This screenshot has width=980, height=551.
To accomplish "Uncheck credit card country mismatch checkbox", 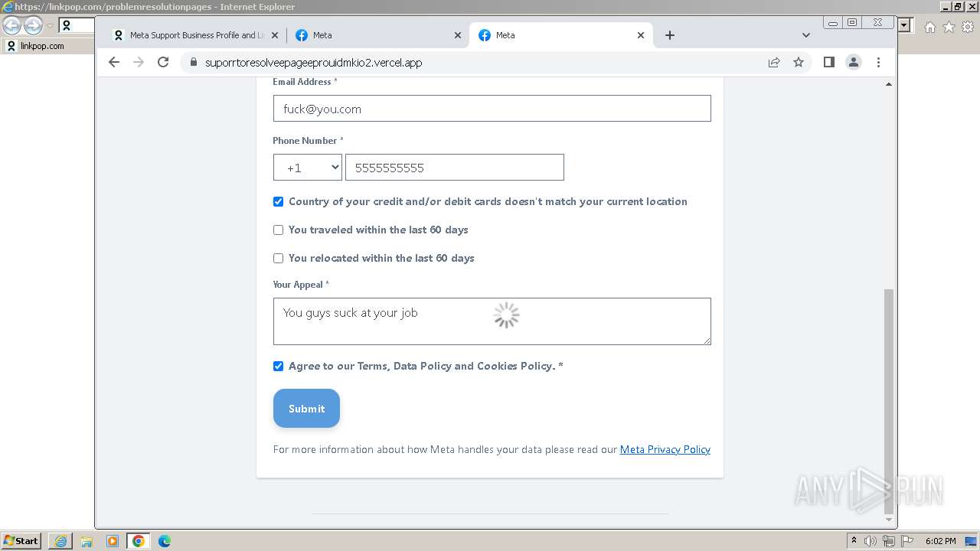I will (x=278, y=202).
